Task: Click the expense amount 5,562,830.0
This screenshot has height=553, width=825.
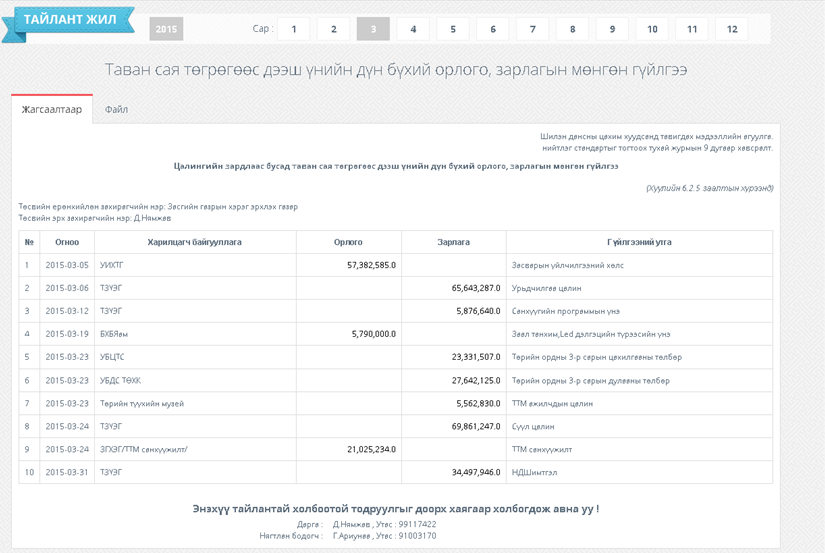Action: [478, 404]
